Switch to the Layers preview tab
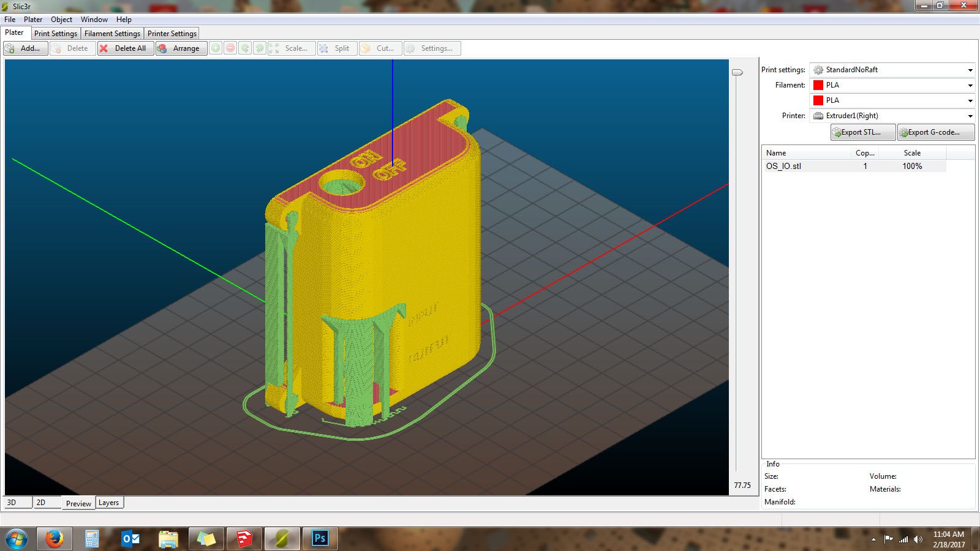Viewport: 980px width, 551px height. (x=109, y=502)
